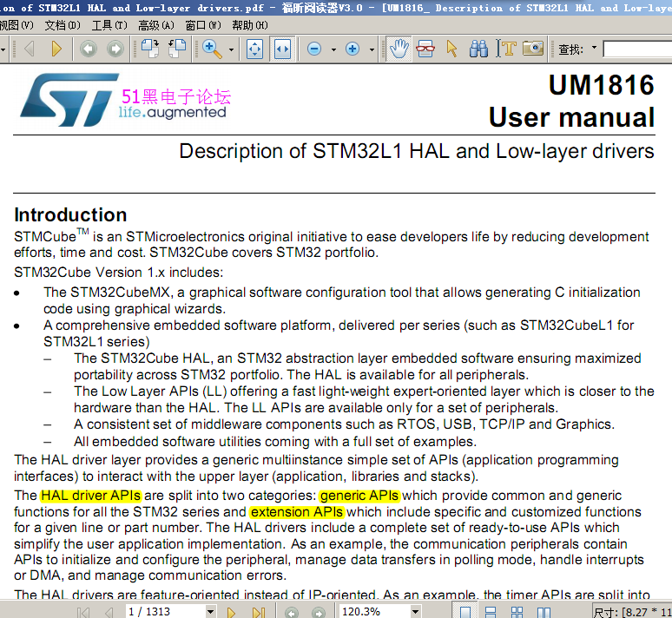Click 'Description of STM32L1 HAL and Low-layer drivers'

(x=417, y=151)
